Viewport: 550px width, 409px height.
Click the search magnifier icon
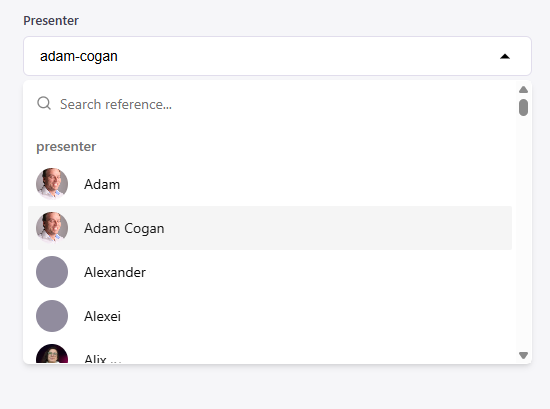[44, 103]
